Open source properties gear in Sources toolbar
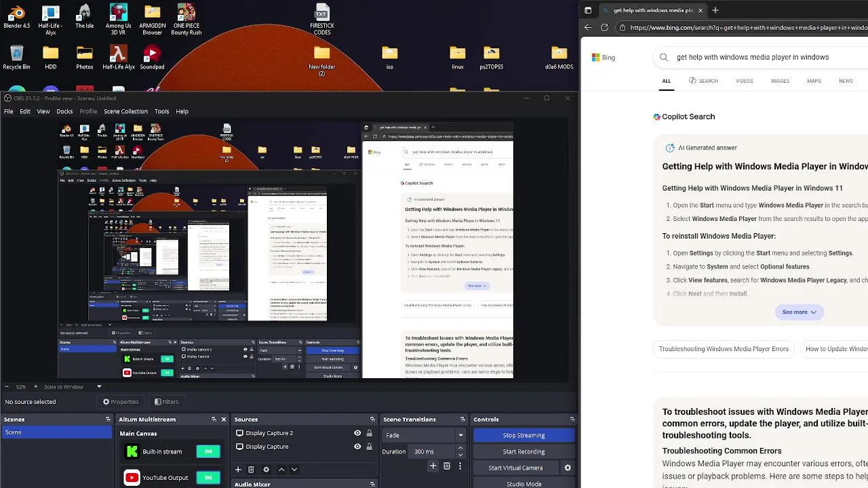Image resolution: width=868 pixels, height=488 pixels. click(266, 469)
